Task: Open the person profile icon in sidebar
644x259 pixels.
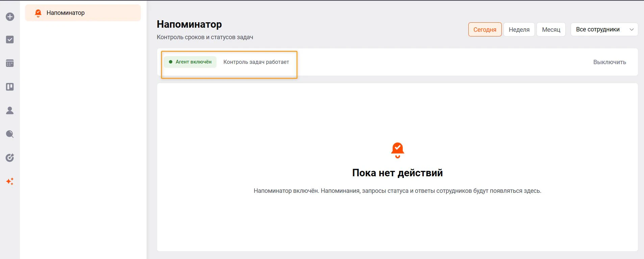Action: click(10, 110)
